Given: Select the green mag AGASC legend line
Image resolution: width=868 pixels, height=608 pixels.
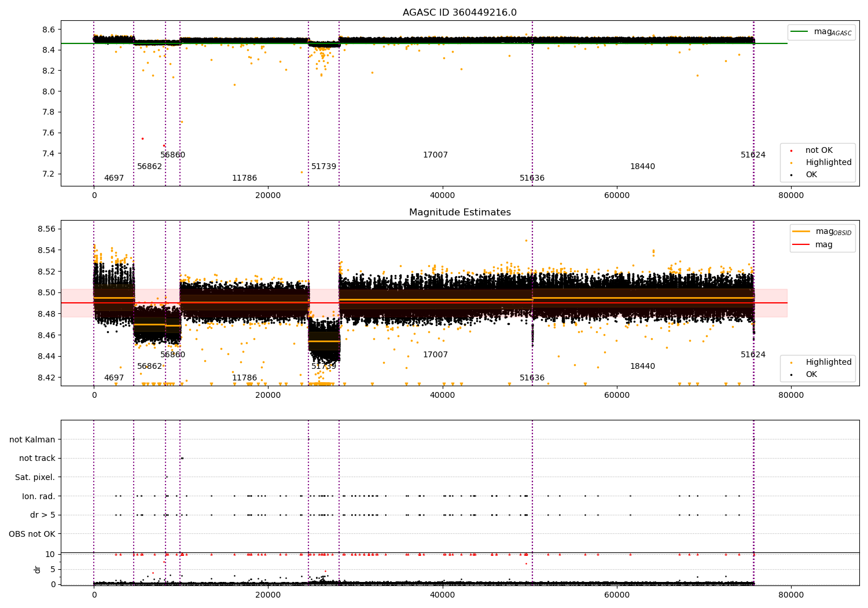Looking at the screenshot, I should (800, 32).
